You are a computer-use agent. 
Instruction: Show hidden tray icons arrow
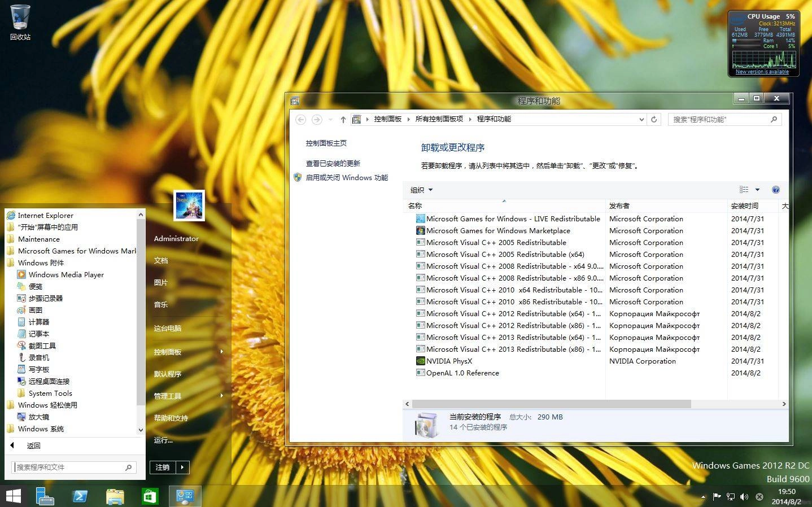point(703,497)
